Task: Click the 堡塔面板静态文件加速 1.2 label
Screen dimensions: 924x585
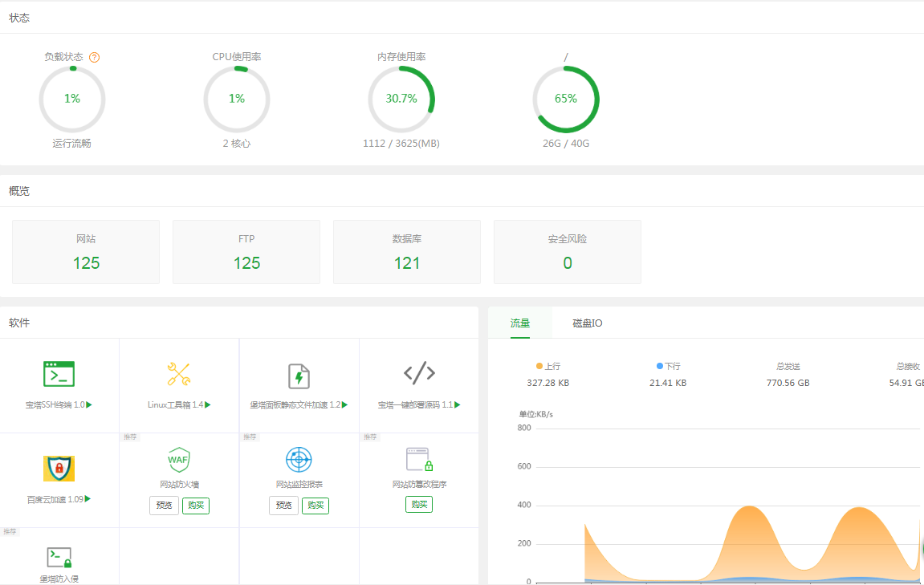Action: tap(295, 404)
